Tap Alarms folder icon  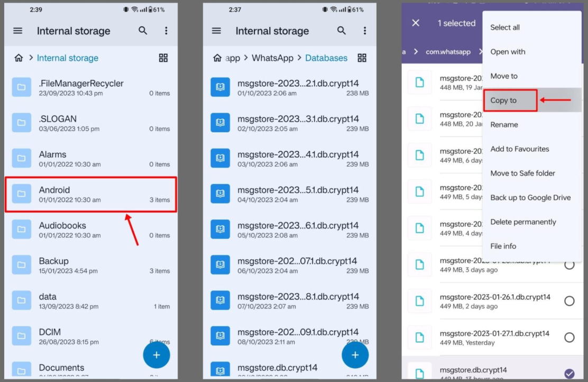(21, 158)
